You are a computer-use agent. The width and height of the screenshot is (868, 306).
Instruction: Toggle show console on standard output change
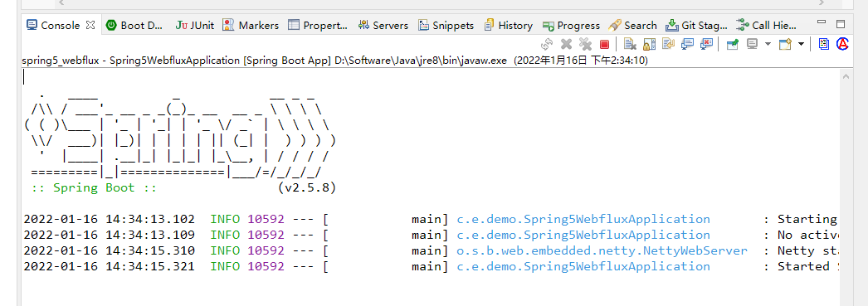pyautogui.click(x=688, y=44)
